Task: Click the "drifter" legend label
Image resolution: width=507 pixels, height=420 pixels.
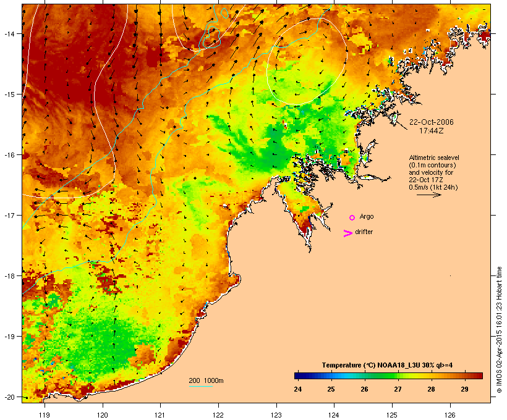Action: coord(364,232)
